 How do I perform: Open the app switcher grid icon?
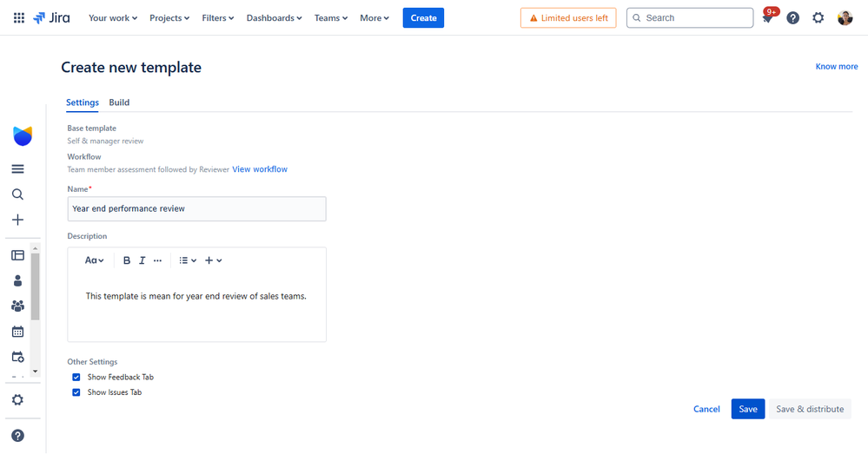click(x=19, y=17)
